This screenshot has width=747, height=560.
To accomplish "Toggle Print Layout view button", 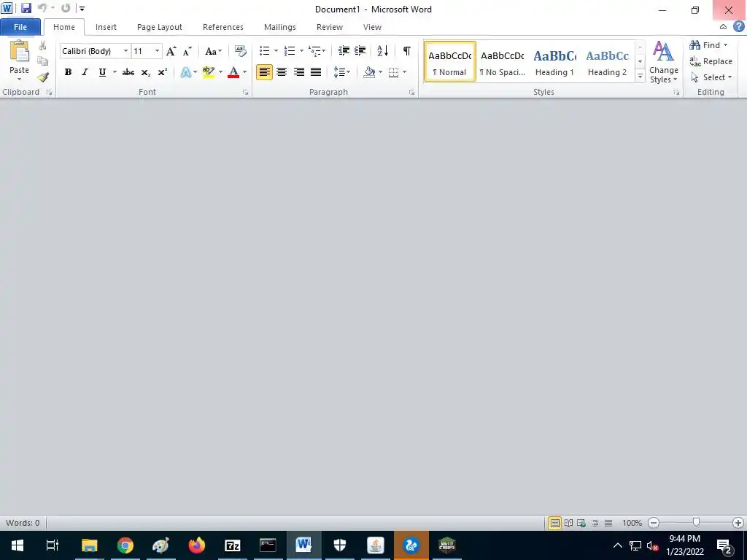I will point(555,523).
